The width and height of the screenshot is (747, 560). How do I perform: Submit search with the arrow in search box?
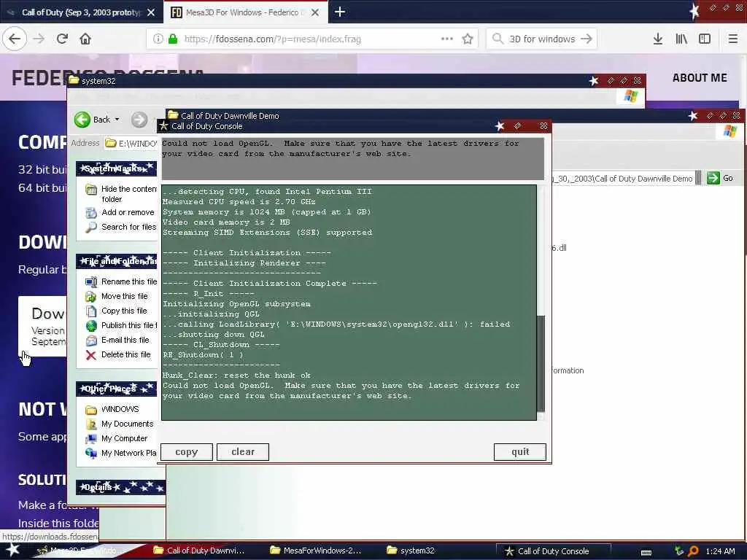pyautogui.click(x=587, y=39)
